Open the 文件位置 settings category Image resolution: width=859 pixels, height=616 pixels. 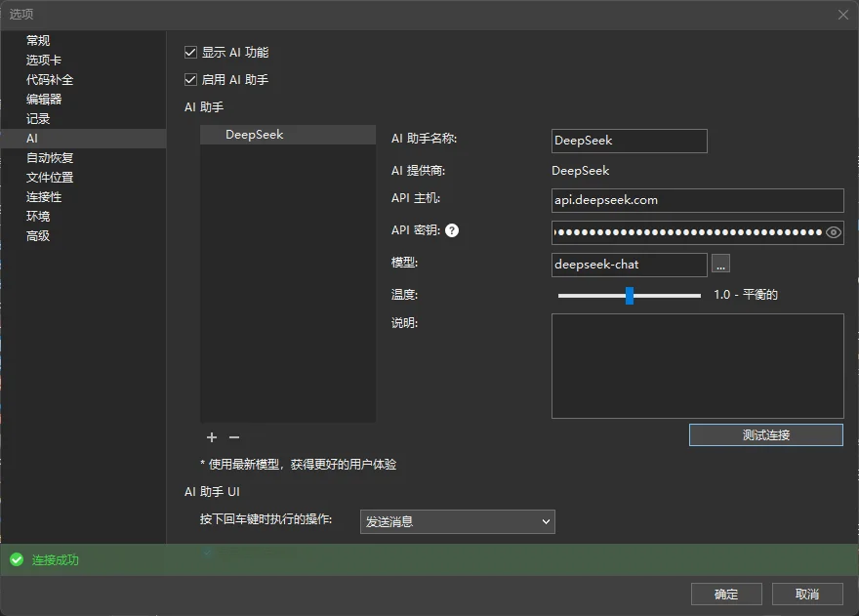tap(83, 178)
